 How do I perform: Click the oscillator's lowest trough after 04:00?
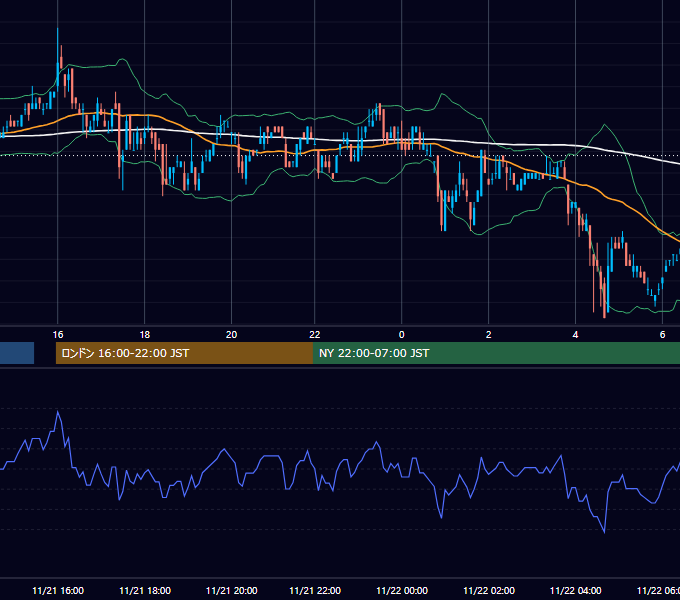pyautogui.click(x=604, y=532)
